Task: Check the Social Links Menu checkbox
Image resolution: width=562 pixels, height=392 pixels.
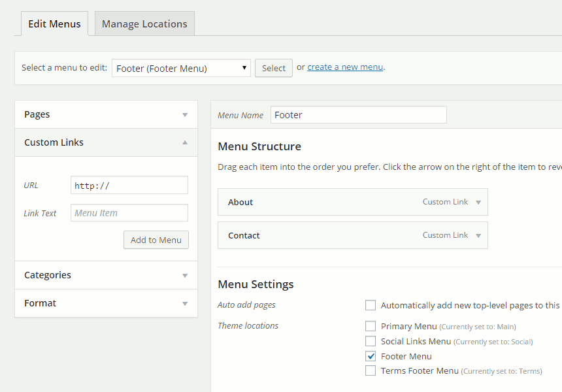Action: click(x=371, y=341)
